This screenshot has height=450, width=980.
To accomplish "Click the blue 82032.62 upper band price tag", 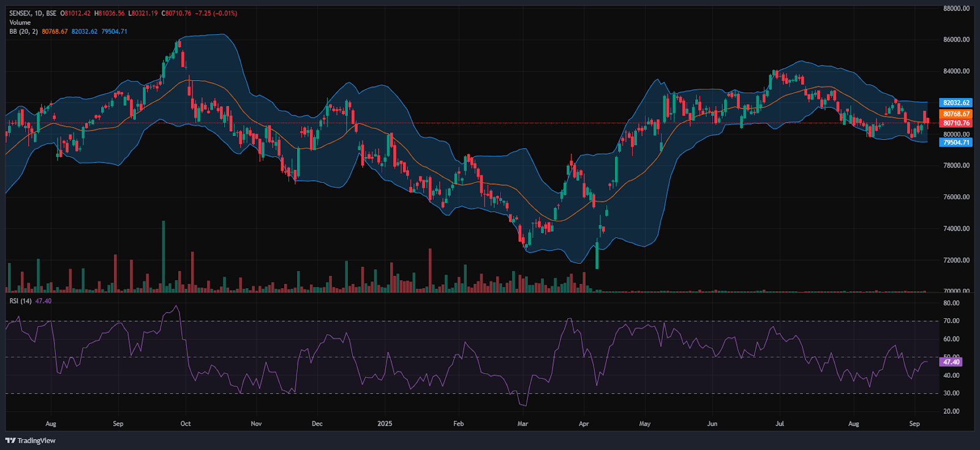I will click(x=956, y=103).
